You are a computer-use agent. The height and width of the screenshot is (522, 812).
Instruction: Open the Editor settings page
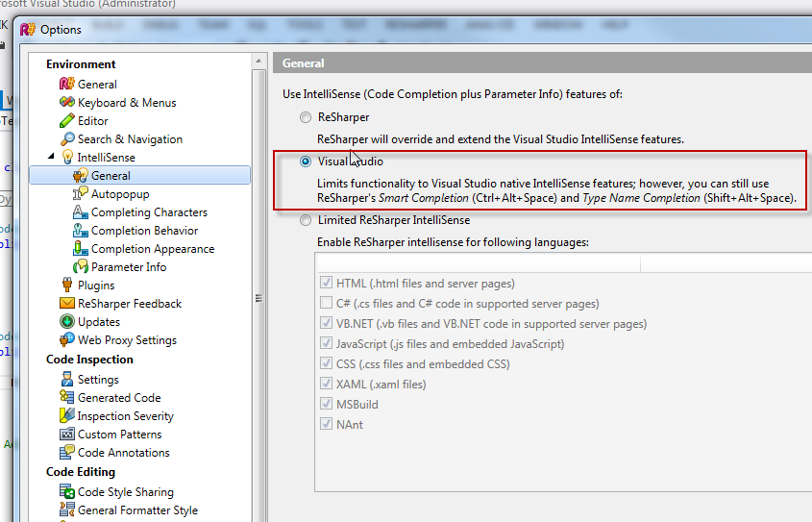(92, 121)
